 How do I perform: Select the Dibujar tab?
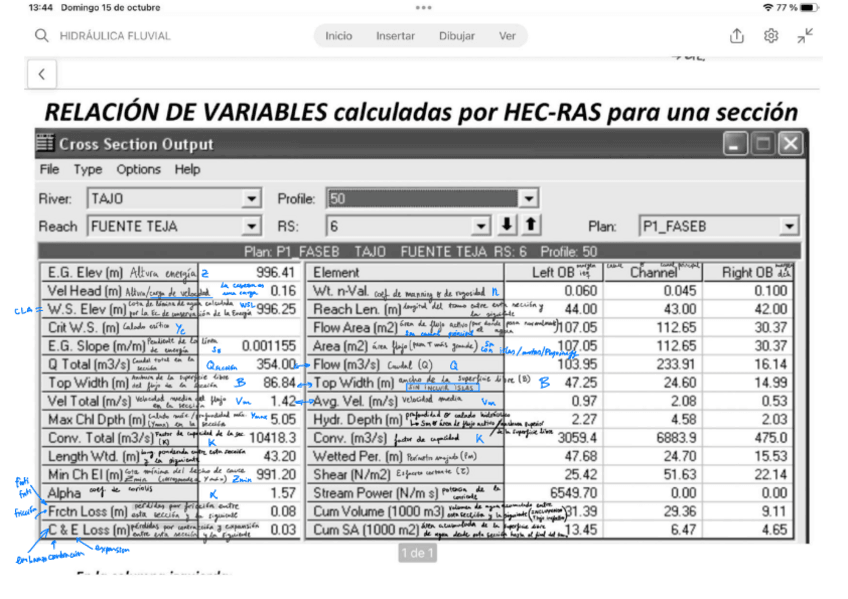tap(457, 36)
